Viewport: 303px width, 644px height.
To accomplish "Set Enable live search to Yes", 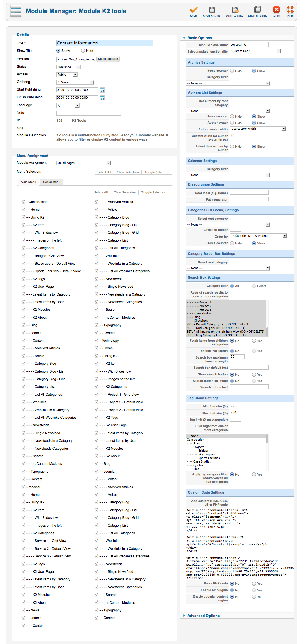I will [254, 351].
